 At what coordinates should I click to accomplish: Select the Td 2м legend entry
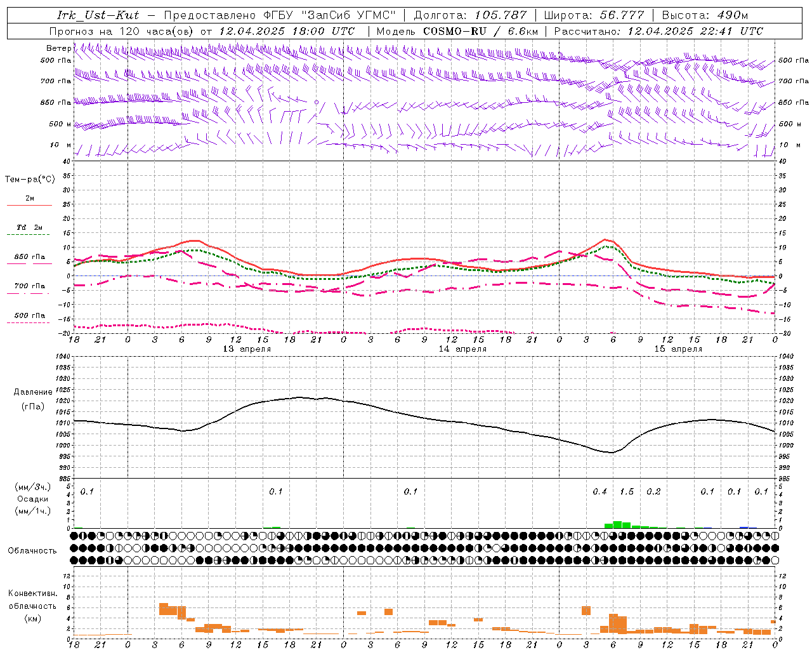coord(30,227)
